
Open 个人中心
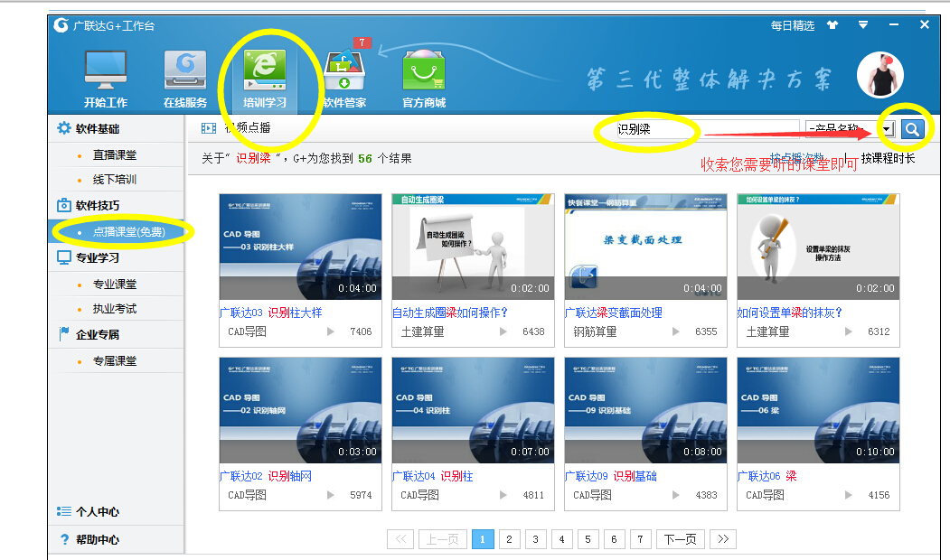click(97, 511)
